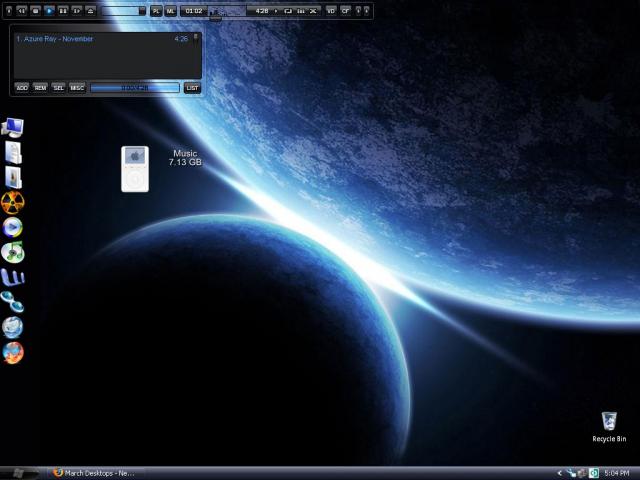Click the iPod desktop icon

tap(135, 169)
